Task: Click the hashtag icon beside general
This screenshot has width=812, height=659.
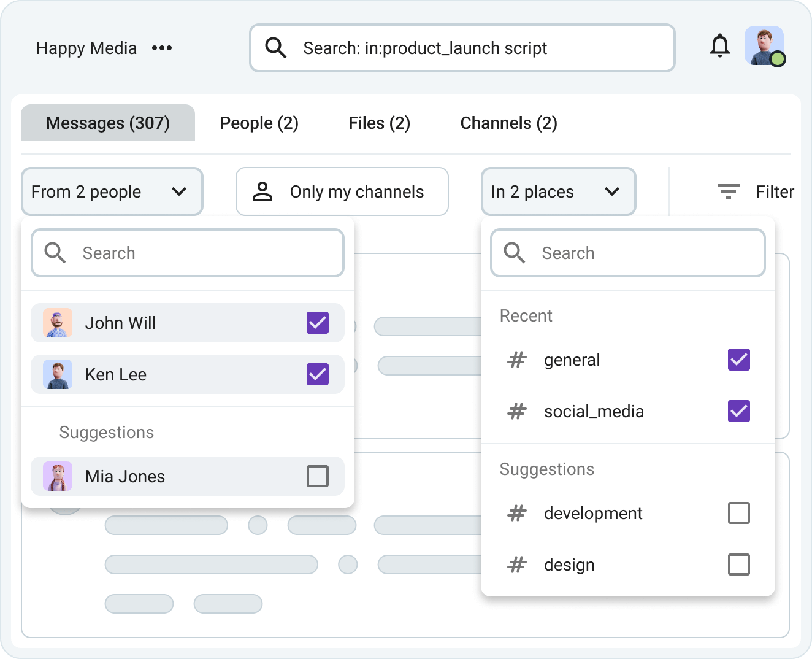Action: (x=517, y=360)
